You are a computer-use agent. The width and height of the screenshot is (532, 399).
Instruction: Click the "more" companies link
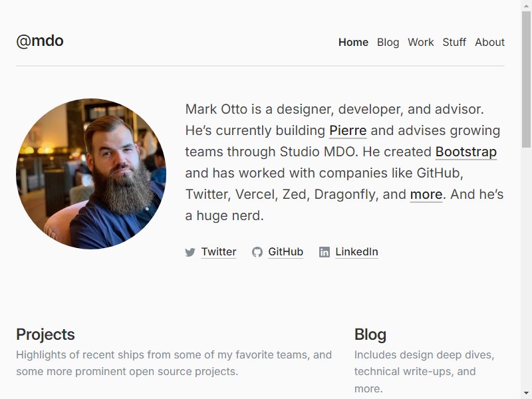click(x=426, y=194)
